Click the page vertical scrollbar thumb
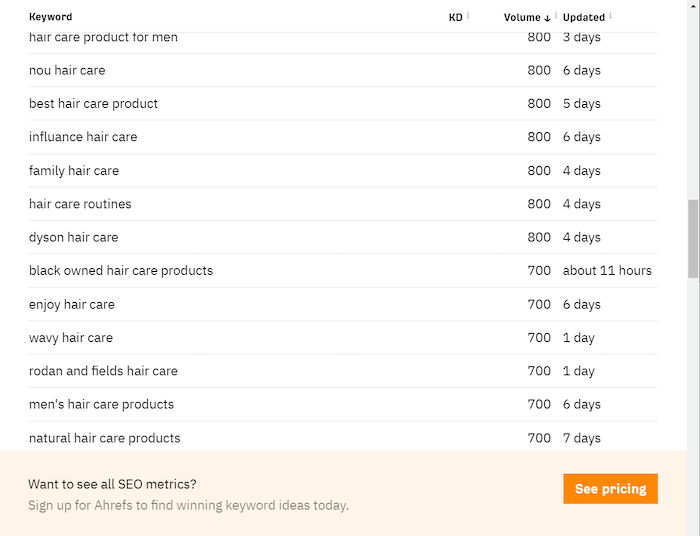This screenshot has width=700, height=536. pyautogui.click(x=693, y=239)
